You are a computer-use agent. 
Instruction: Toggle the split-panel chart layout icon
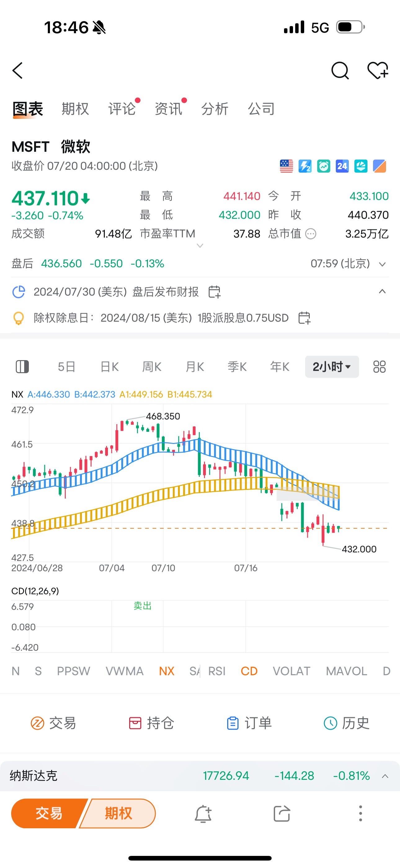pyautogui.click(x=22, y=367)
